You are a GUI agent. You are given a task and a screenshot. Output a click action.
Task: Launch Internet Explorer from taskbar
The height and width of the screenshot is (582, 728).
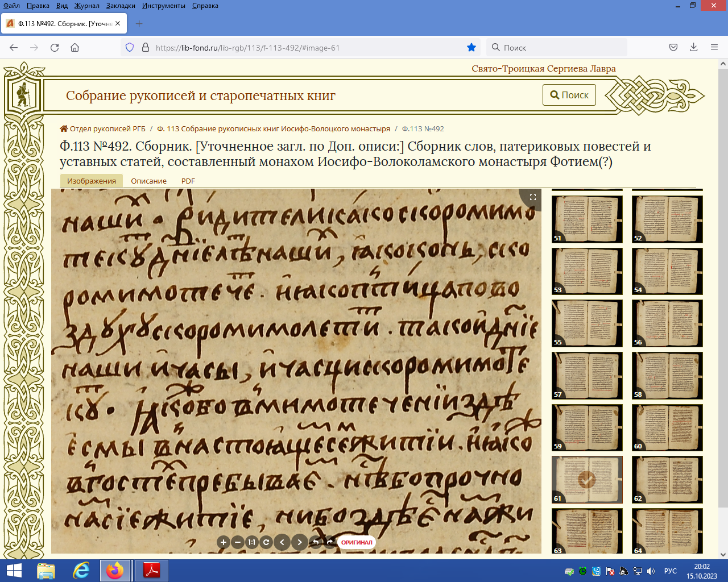coord(81,571)
